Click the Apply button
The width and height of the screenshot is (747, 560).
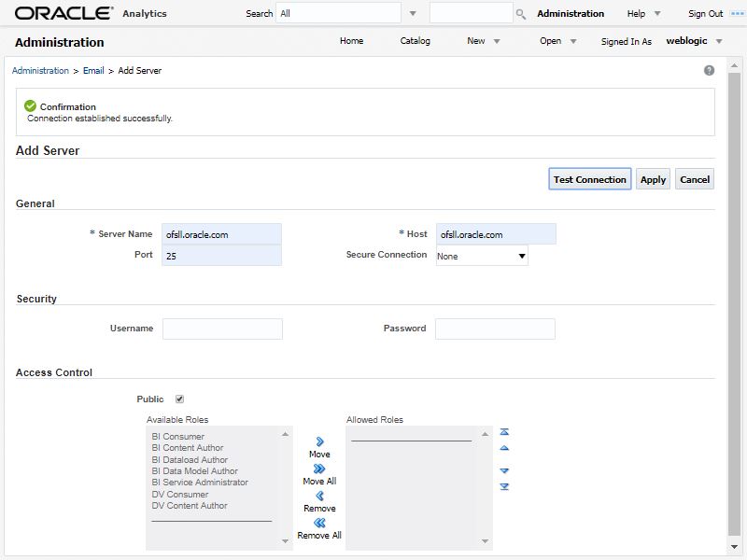tap(653, 179)
